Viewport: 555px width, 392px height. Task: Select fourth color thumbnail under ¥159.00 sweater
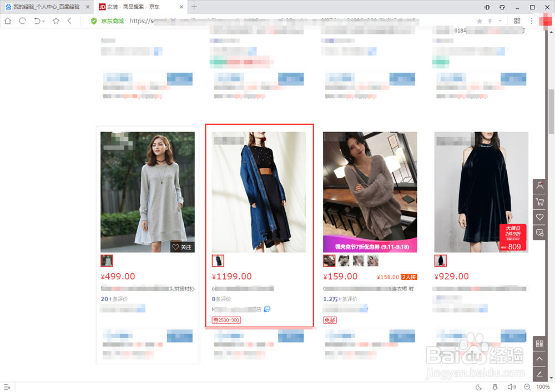373,261
